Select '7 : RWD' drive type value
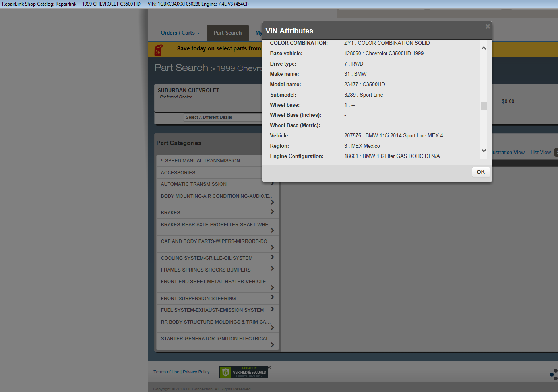This screenshot has height=392, width=558. pos(354,64)
